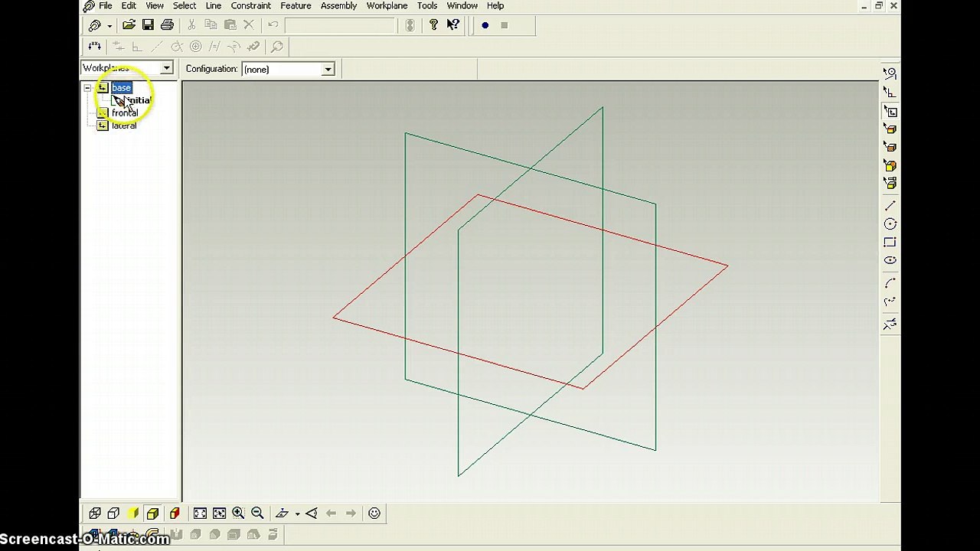Zoom in with magnifier plus icon
Viewport: 980px width, 551px height.
[238, 514]
